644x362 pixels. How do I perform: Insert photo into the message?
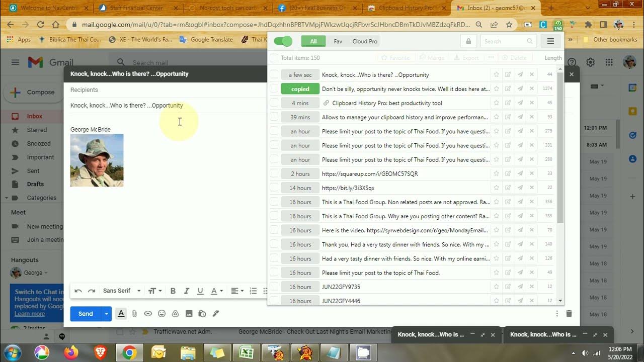(189, 313)
